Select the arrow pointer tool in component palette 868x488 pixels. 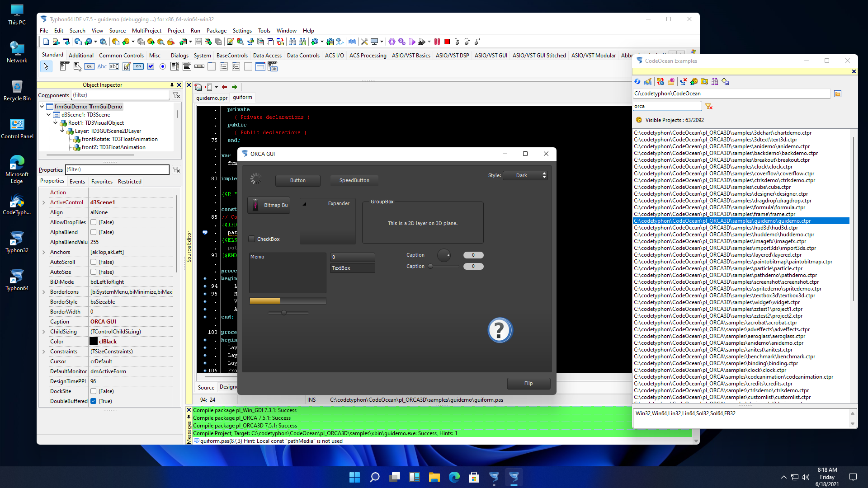pyautogui.click(x=46, y=66)
